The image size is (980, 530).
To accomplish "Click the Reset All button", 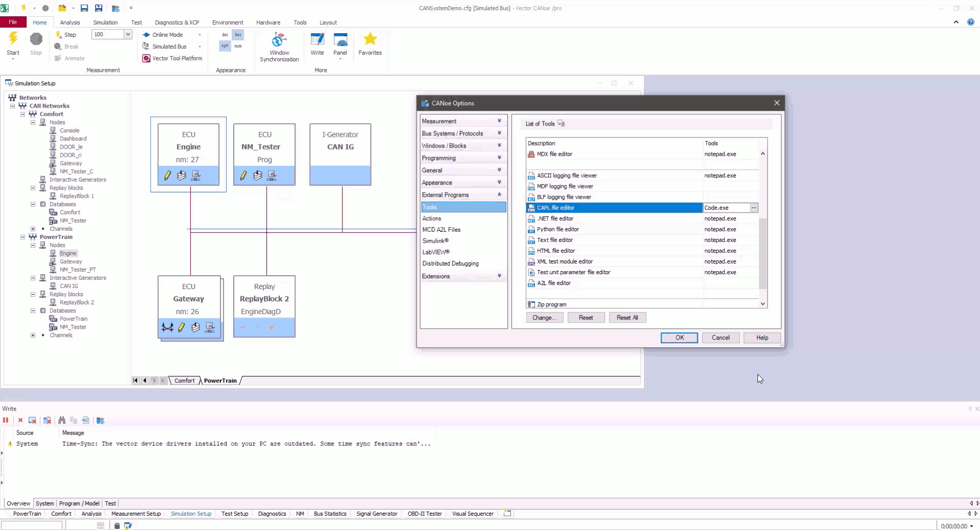I will 627,318.
